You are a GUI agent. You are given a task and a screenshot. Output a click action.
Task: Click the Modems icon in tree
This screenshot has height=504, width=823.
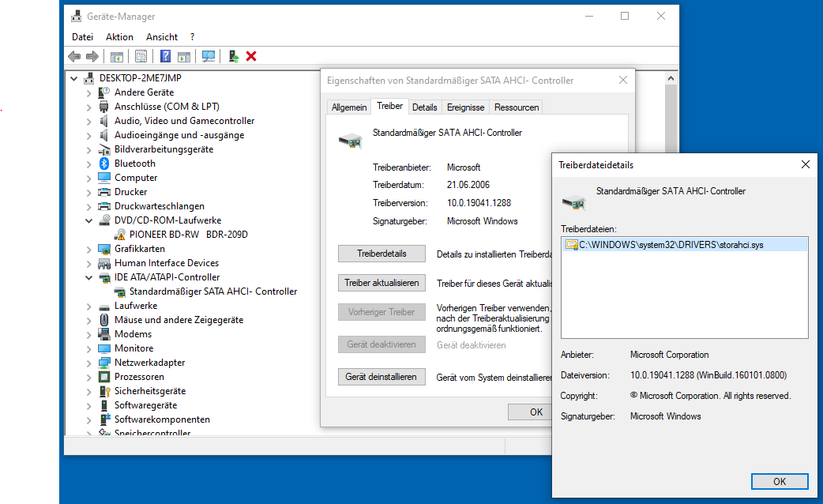pos(104,334)
